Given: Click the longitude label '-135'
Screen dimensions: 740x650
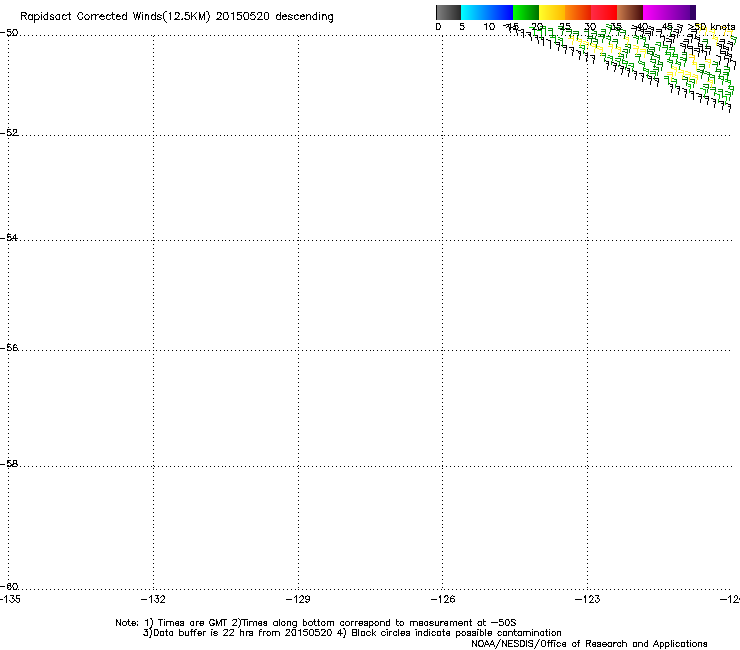Looking at the screenshot, I should click(x=10, y=599).
